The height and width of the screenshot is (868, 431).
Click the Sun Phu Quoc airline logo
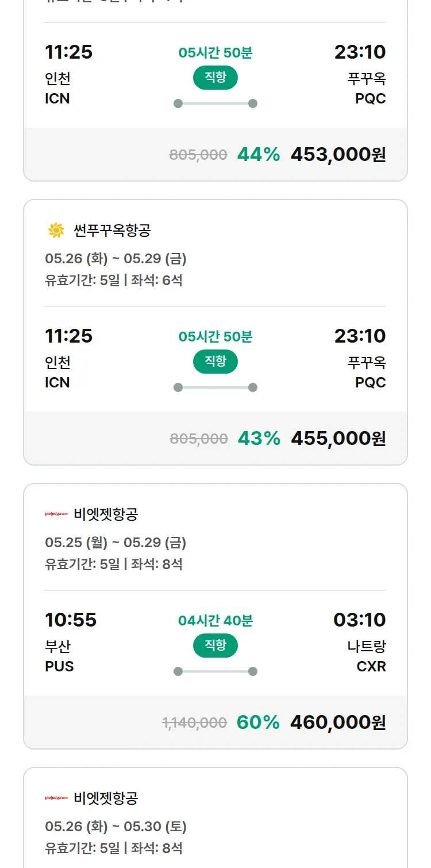(56, 231)
